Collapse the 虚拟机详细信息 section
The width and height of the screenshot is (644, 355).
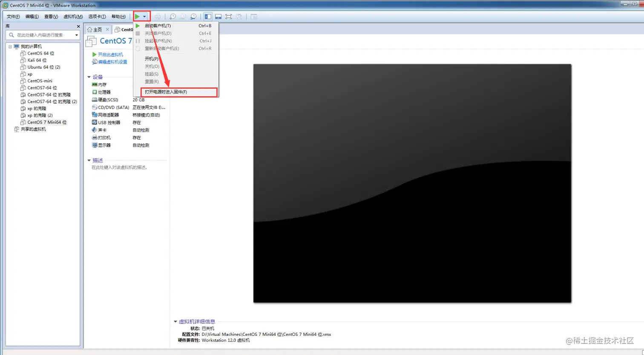click(175, 322)
